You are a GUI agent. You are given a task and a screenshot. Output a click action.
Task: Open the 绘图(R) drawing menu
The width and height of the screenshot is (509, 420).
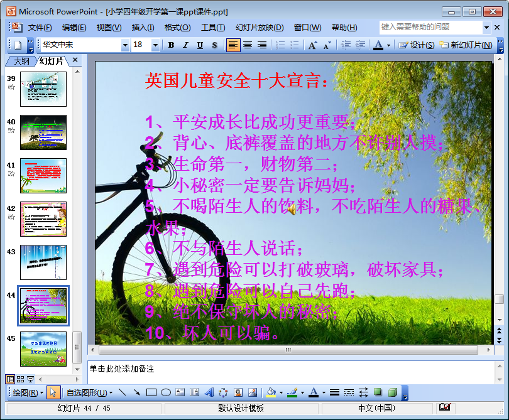coord(28,393)
